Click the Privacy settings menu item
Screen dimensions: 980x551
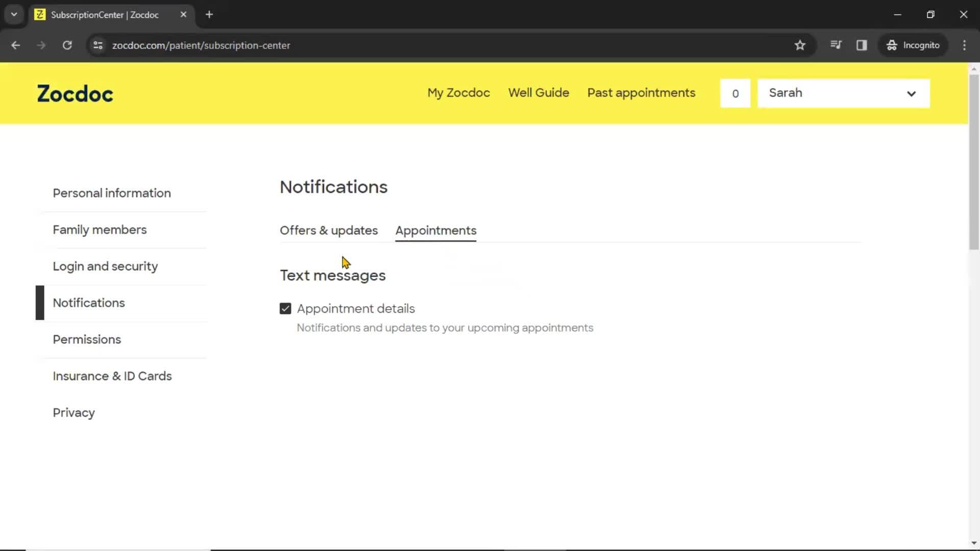click(74, 412)
